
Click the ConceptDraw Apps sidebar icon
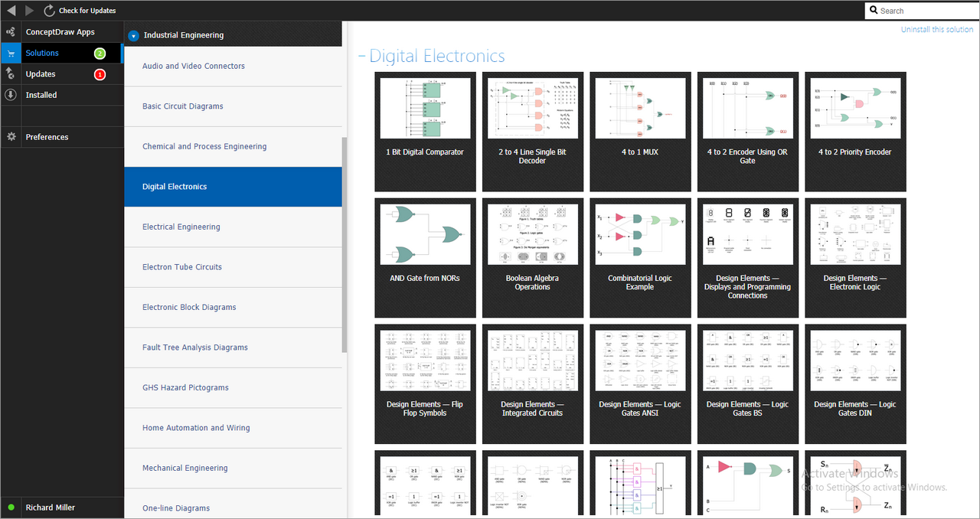pyautogui.click(x=11, y=32)
